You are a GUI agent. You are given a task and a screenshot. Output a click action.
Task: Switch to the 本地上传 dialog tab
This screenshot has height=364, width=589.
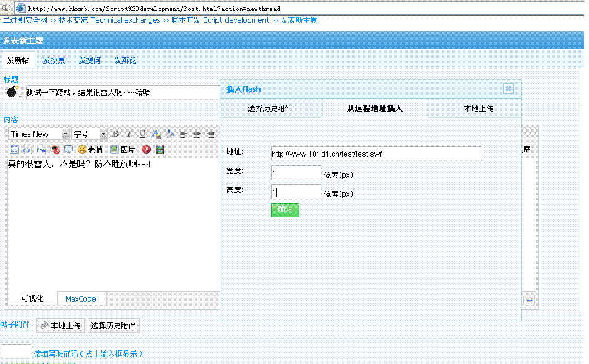(478, 109)
